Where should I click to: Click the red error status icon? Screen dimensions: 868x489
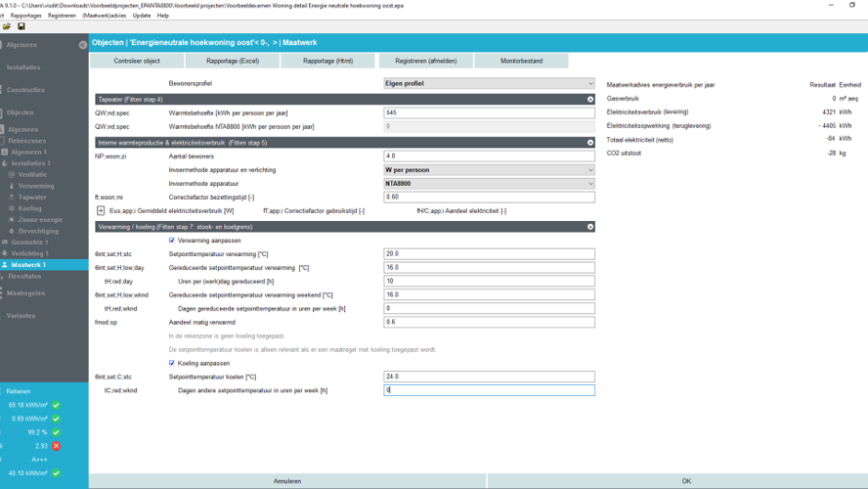(x=57, y=445)
